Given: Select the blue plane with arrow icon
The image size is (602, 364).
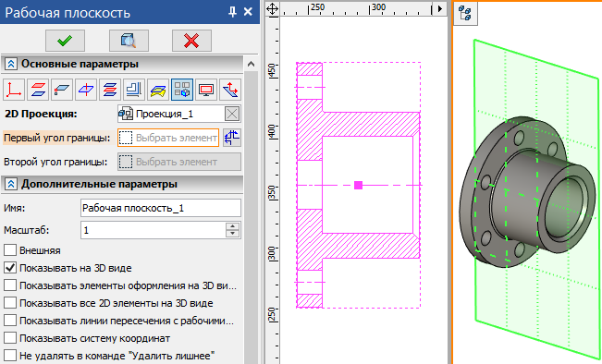Looking at the screenshot, I should [x=230, y=90].
